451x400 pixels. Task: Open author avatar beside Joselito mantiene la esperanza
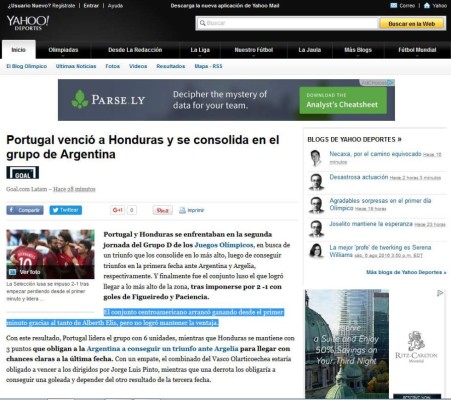click(x=316, y=229)
